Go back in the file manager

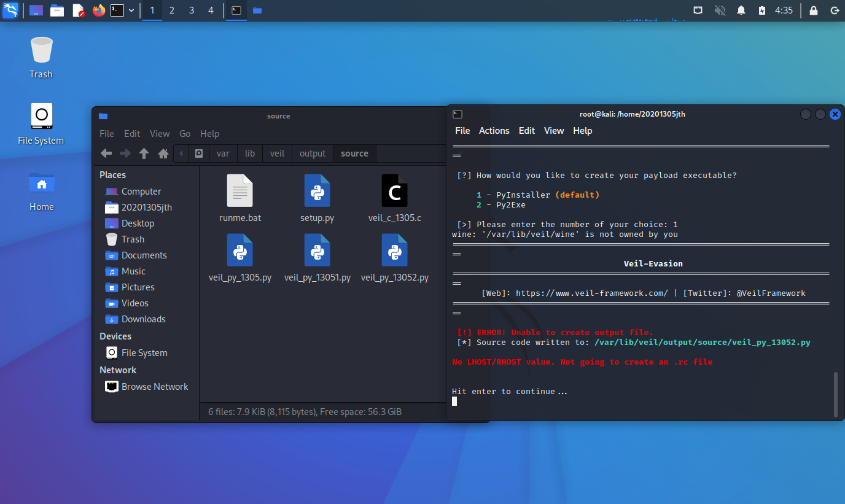tap(106, 153)
